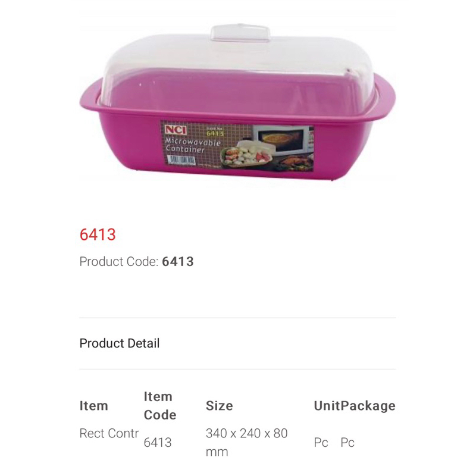Click the red 6413 product title
Viewport: 476px width, 476px height.
click(98, 234)
